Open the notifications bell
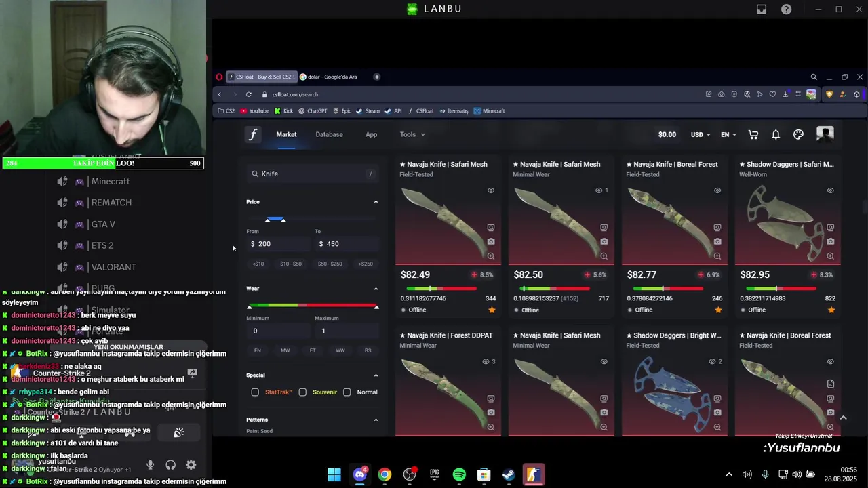This screenshot has width=868, height=488. pos(776,135)
